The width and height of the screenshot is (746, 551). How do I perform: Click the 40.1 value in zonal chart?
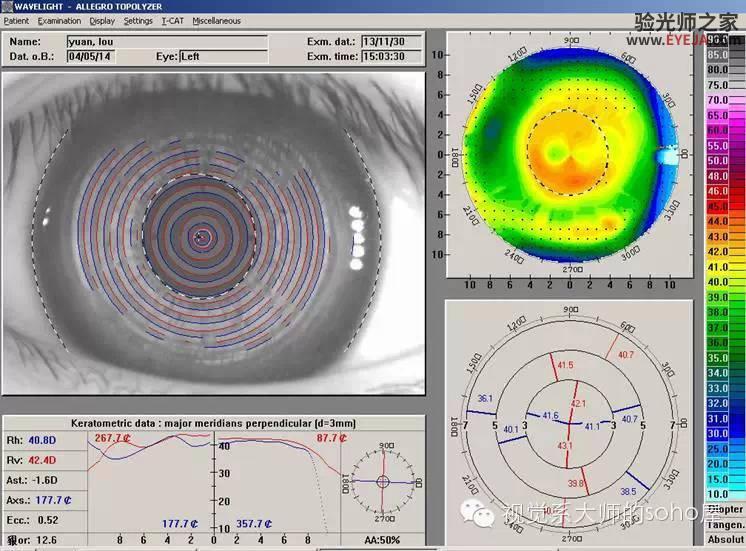(511, 429)
